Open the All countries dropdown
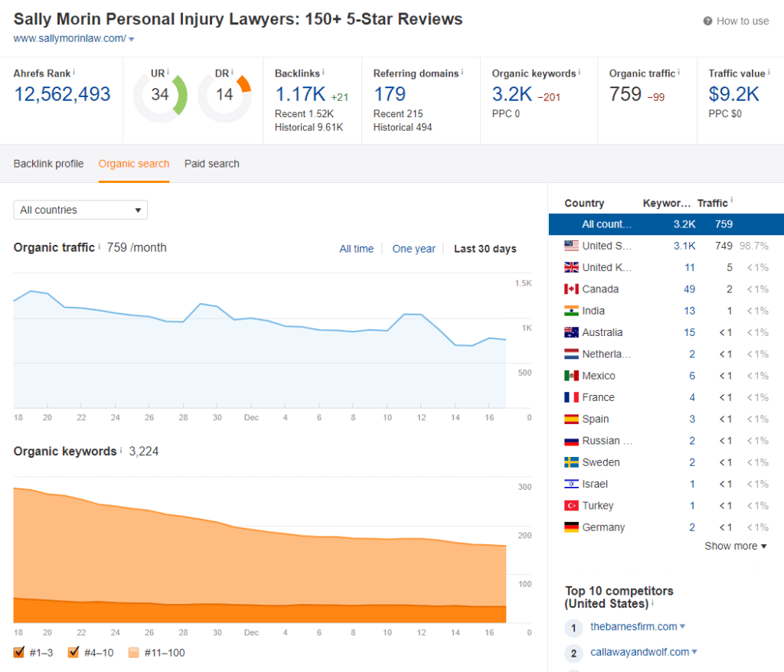Screen dimensions: 784x672 80,210
